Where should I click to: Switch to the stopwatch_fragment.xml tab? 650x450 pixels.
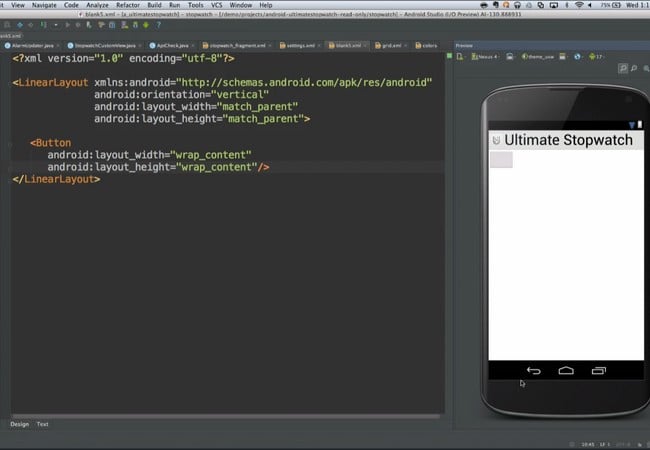pos(235,46)
